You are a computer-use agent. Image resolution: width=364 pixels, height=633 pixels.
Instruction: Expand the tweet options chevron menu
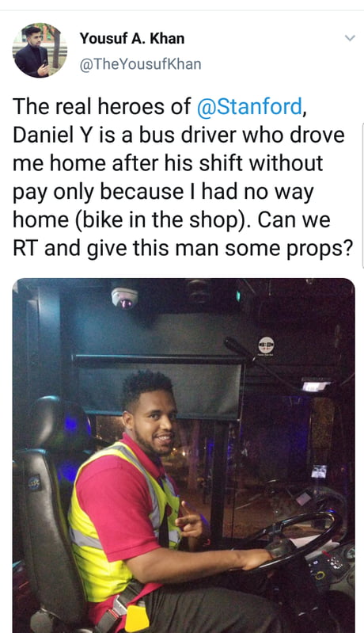pyautogui.click(x=350, y=38)
